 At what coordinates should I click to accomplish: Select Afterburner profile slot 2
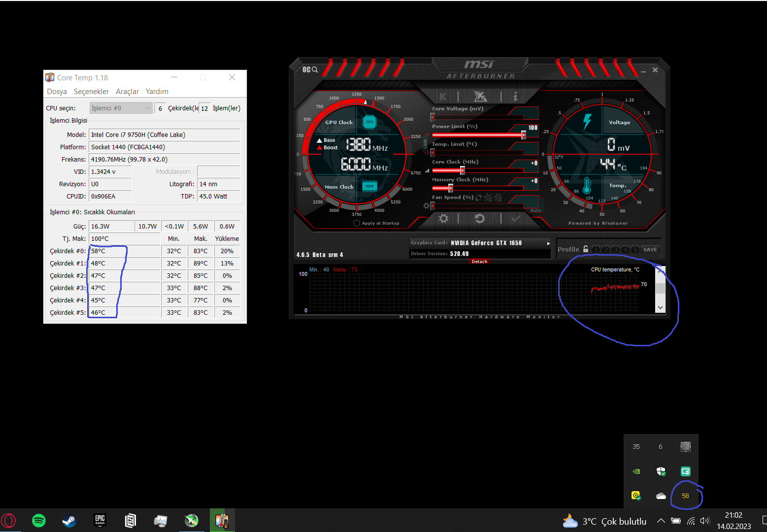pyautogui.click(x=605, y=249)
